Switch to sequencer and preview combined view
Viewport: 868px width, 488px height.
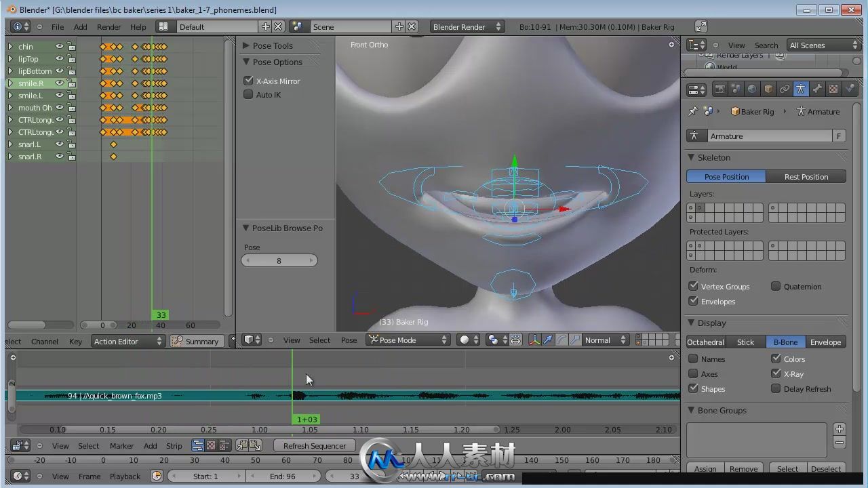[x=224, y=446]
